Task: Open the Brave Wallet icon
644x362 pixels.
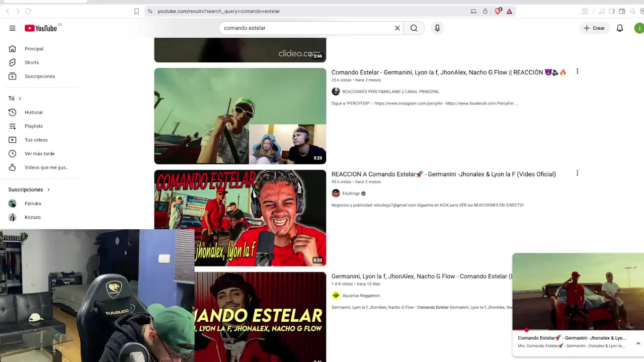Action: click(622, 11)
